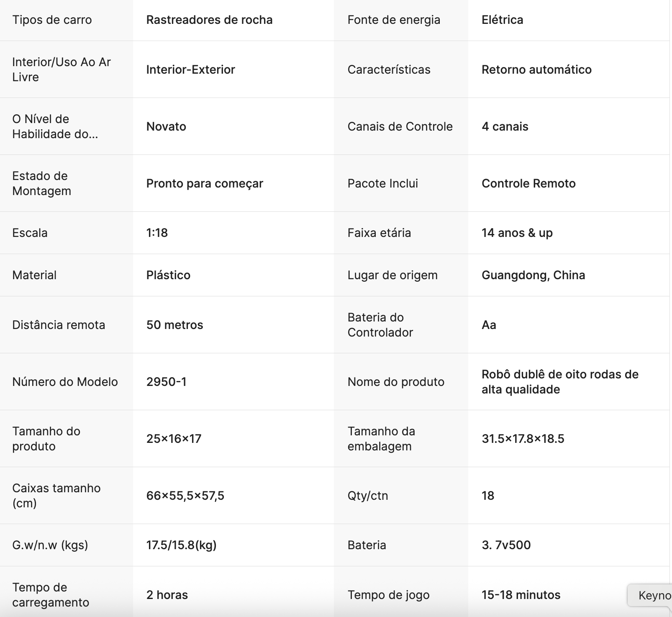Select the "14 anos & up" value
The width and height of the screenshot is (672, 617).
[x=517, y=233]
